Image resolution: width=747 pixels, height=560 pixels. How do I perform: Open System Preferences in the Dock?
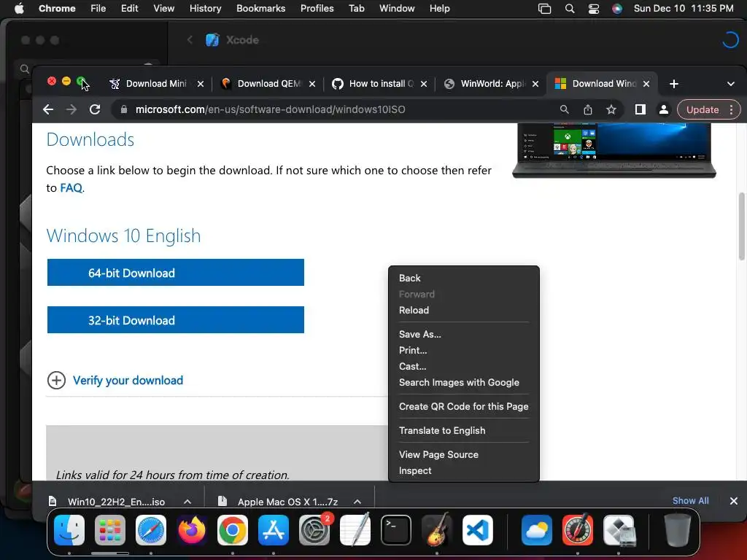tap(314, 529)
